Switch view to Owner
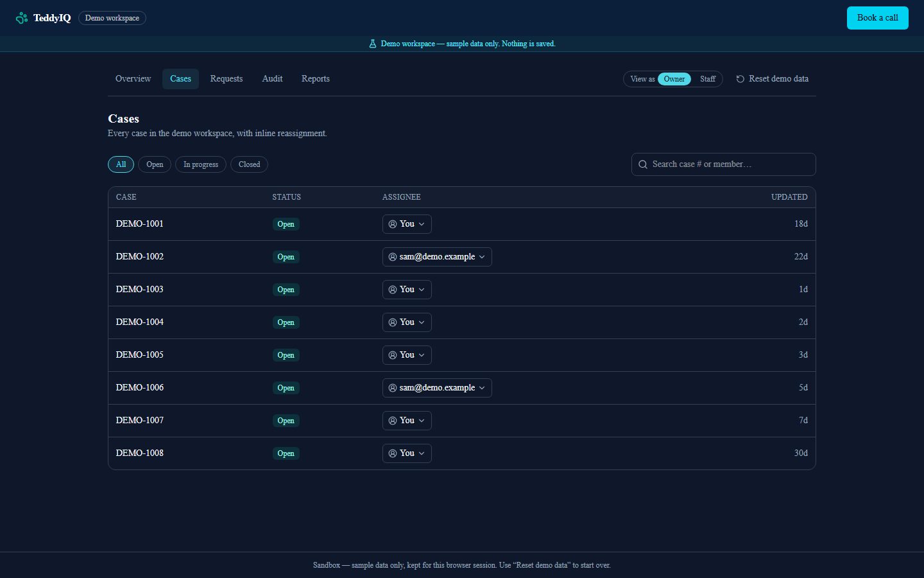 [674, 79]
